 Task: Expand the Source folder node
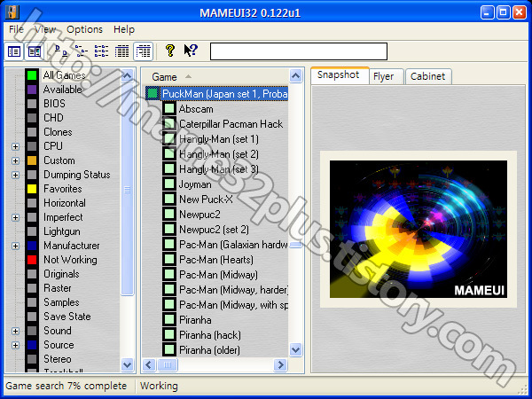tap(15, 345)
